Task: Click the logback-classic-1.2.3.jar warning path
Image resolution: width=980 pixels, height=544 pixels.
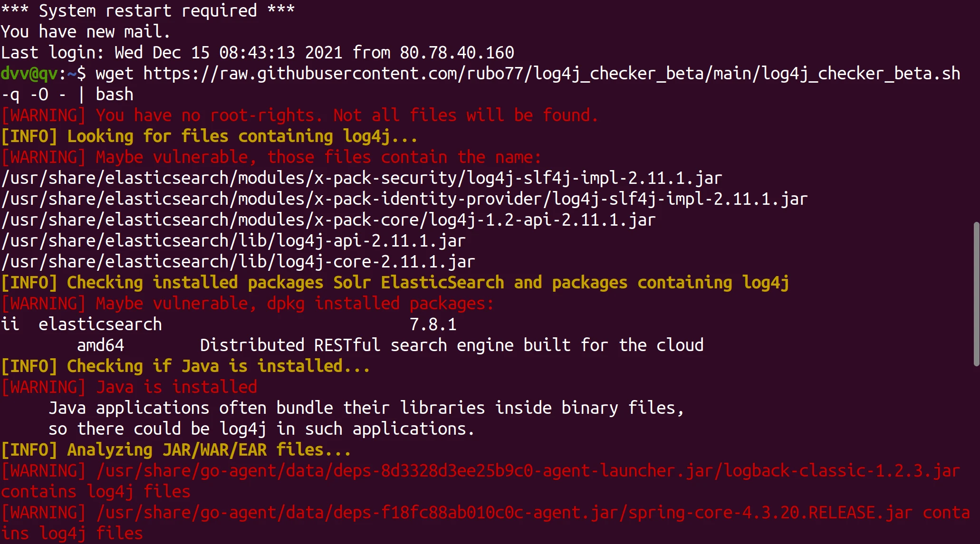Action: (x=528, y=471)
